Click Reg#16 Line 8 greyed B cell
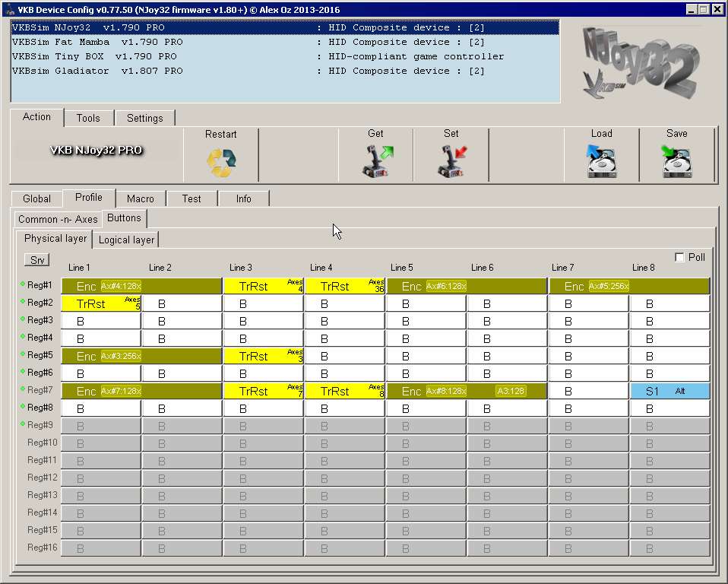This screenshot has width=728, height=584. (670, 549)
